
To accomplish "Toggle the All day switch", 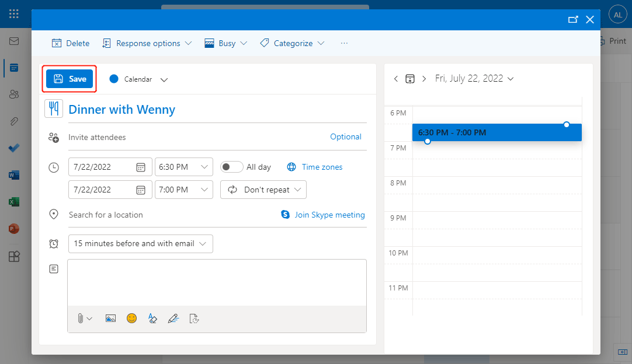I will (231, 167).
